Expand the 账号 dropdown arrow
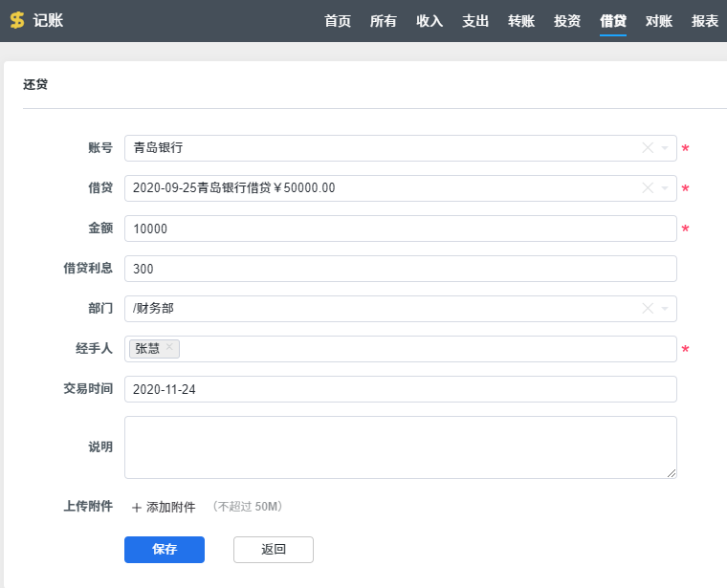Viewport: 727px width, 588px height. [665, 148]
